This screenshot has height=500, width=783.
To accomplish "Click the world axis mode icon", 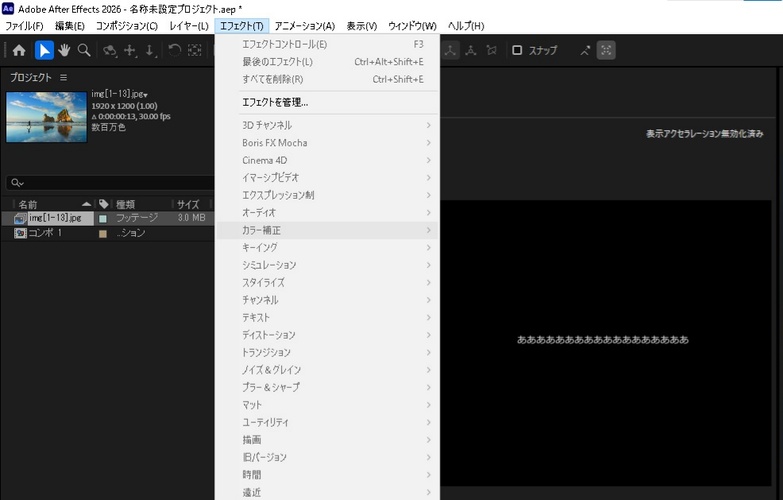I will tap(471, 50).
